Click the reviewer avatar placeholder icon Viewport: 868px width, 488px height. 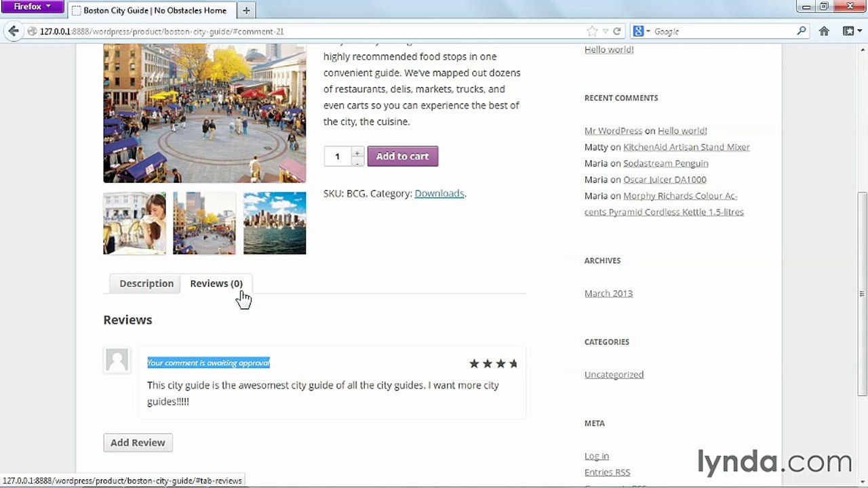pos(117,360)
